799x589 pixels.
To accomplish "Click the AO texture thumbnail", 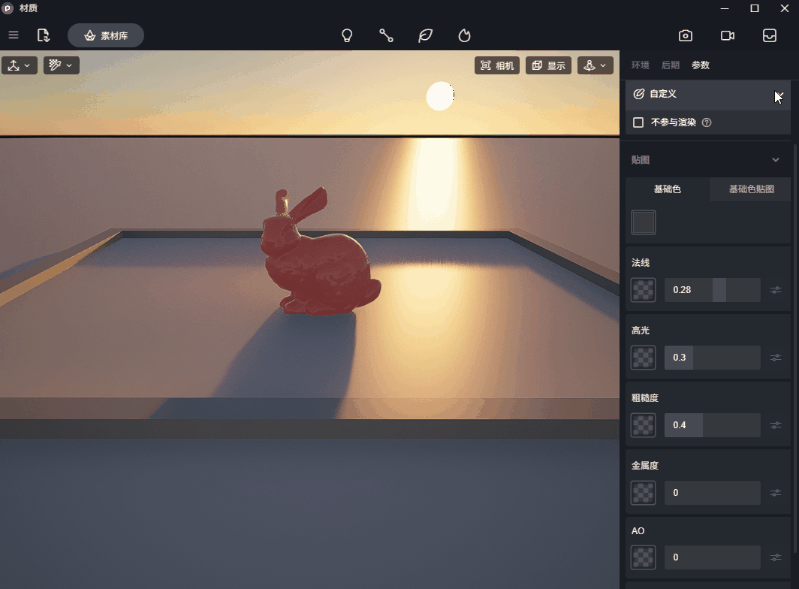I will point(643,557).
